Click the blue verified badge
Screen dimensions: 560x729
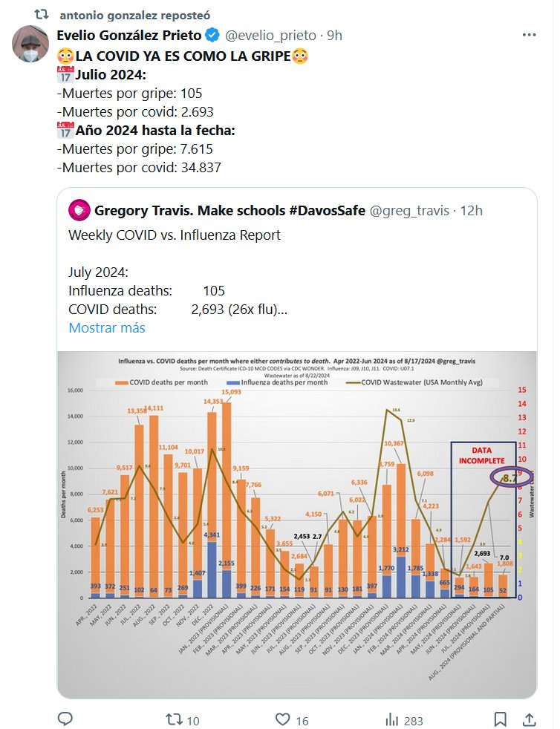point(212,35)
